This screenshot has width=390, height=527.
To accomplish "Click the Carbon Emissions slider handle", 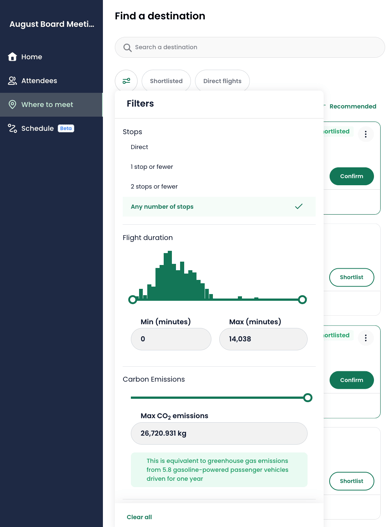I will [x=307, y=398].
